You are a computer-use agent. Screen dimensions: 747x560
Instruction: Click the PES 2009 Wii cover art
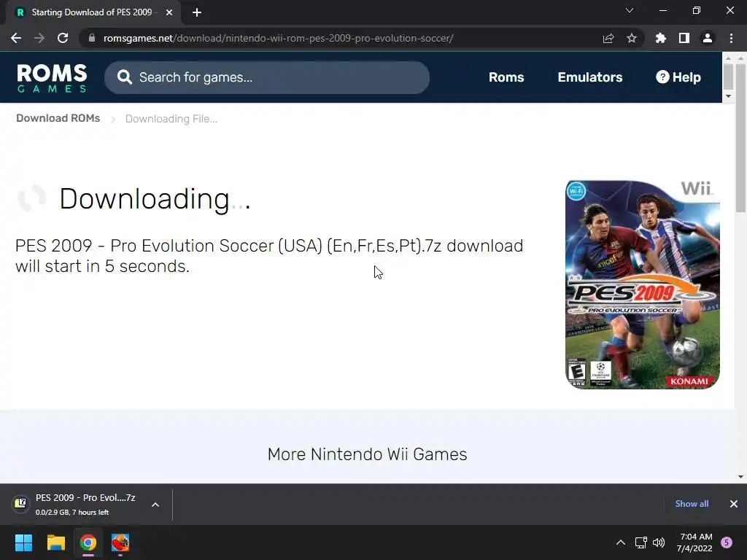[x=642, y=285]
